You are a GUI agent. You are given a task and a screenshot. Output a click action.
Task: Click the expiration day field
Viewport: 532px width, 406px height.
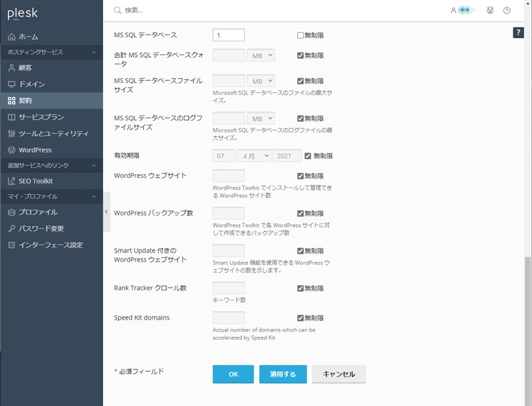(224, 156)
